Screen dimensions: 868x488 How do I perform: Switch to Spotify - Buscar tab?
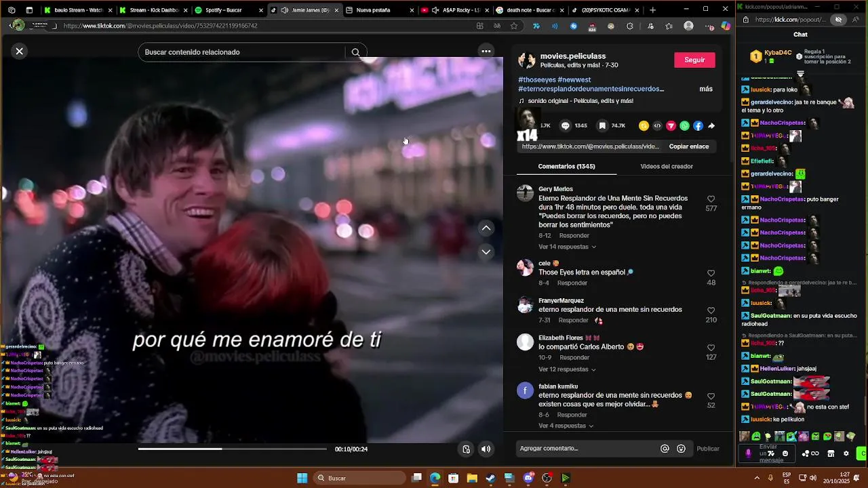point(229,10)
